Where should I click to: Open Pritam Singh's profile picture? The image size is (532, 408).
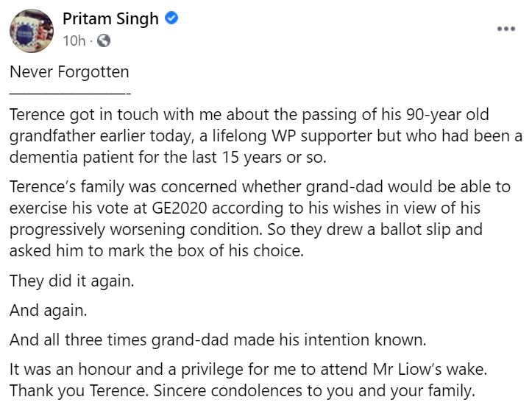(x=30, y=29)
